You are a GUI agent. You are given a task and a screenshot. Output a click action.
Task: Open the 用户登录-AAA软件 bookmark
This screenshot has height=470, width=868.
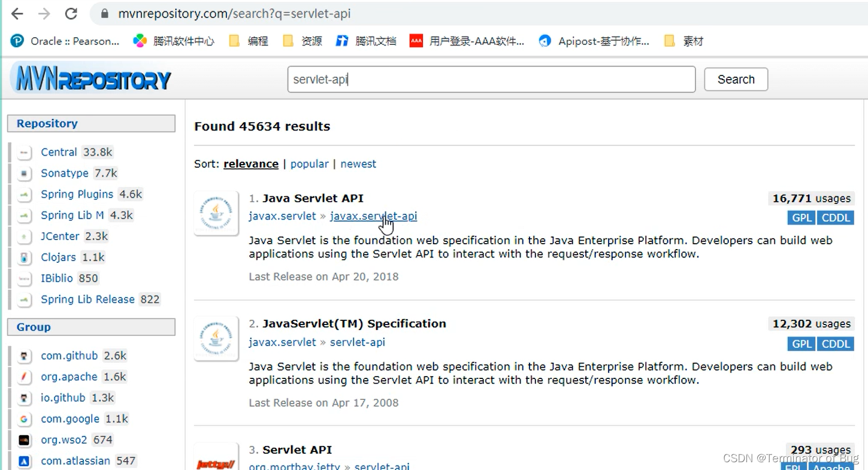pos(467,41)
